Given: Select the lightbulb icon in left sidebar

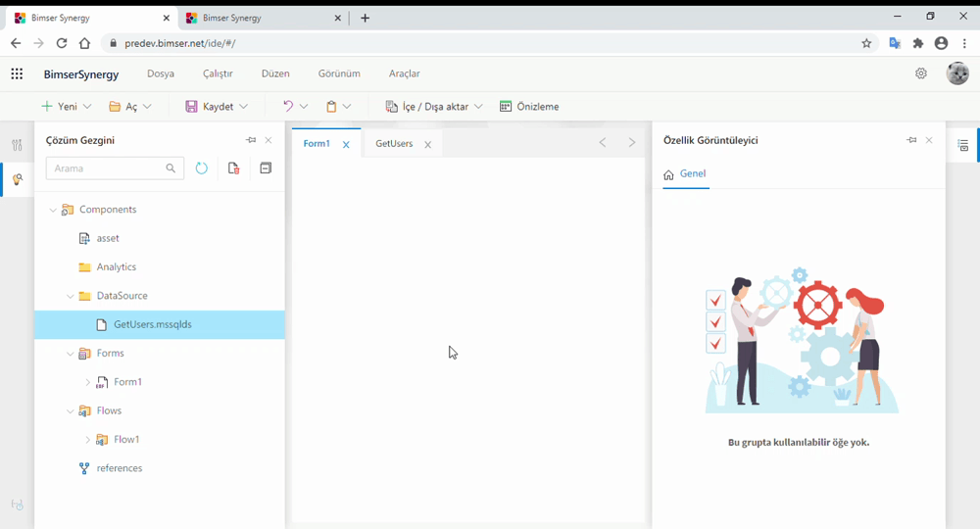Looking at the screenshot, I should (17, 179).
